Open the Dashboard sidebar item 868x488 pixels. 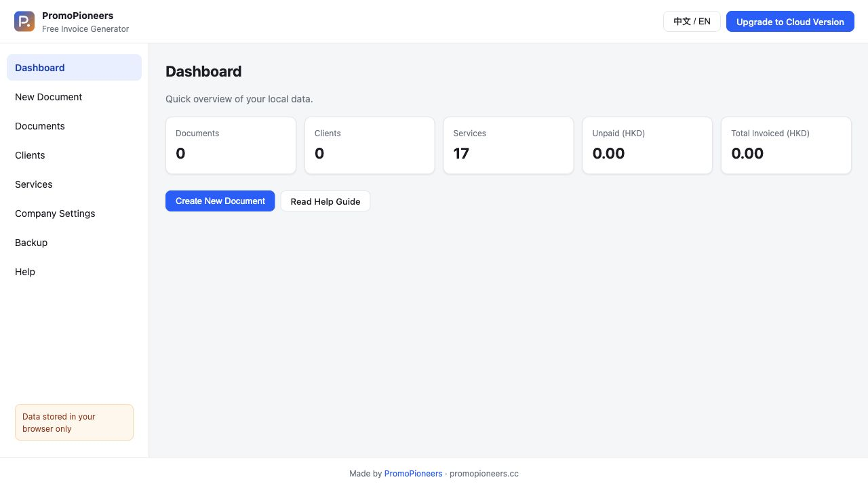(74, 68)
